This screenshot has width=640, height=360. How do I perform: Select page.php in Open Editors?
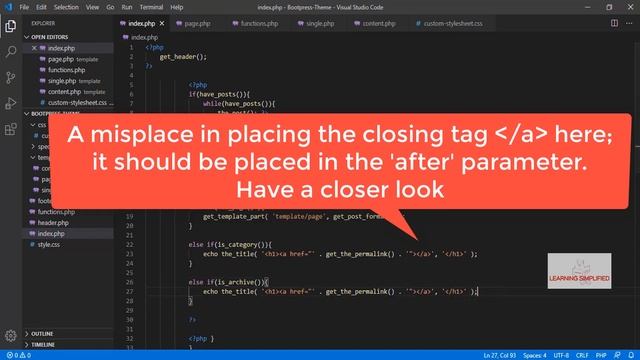click(x=68, y=59)
